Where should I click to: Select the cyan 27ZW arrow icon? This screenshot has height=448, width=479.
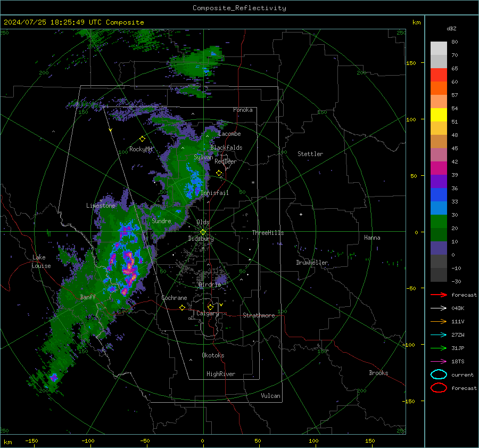[439, 335]
